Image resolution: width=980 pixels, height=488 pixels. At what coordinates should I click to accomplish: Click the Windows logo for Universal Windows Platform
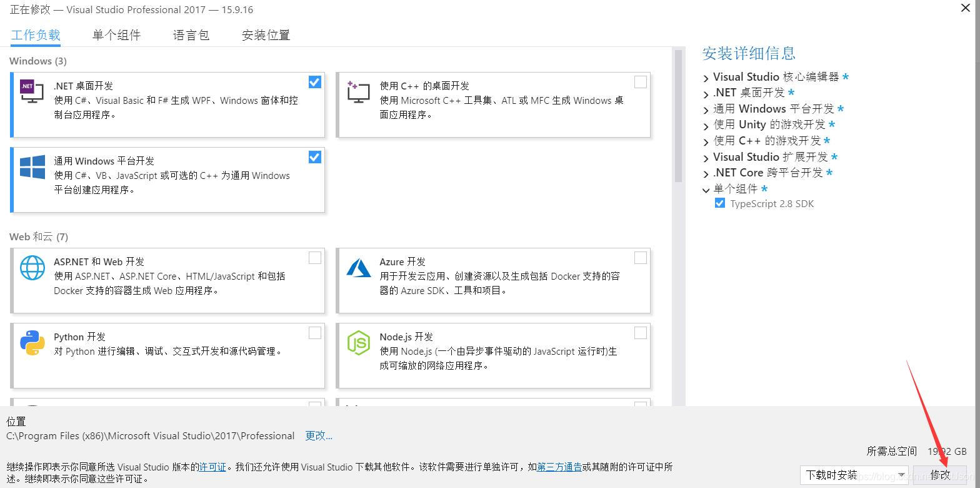pyautogui.click(x=32, y=167)
